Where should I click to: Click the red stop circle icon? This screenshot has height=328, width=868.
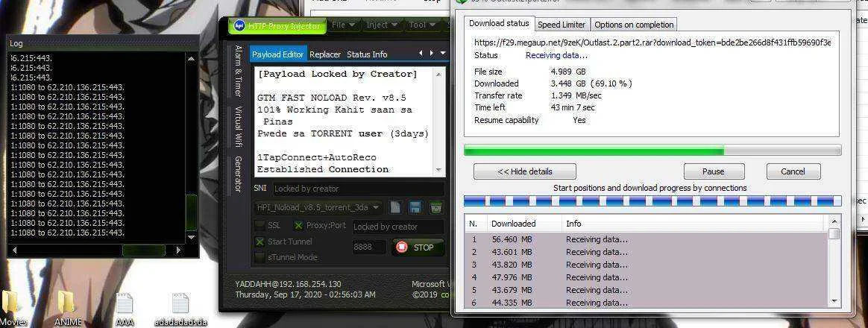402,247
